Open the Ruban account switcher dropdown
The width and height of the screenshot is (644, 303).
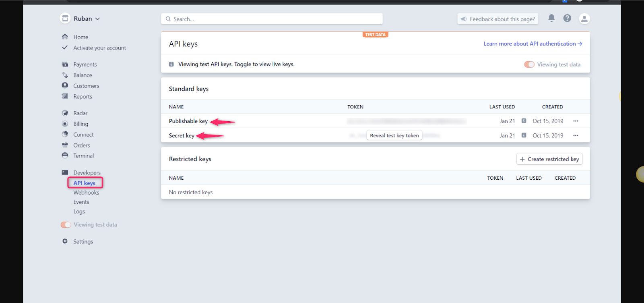click(x=87, y=19)
